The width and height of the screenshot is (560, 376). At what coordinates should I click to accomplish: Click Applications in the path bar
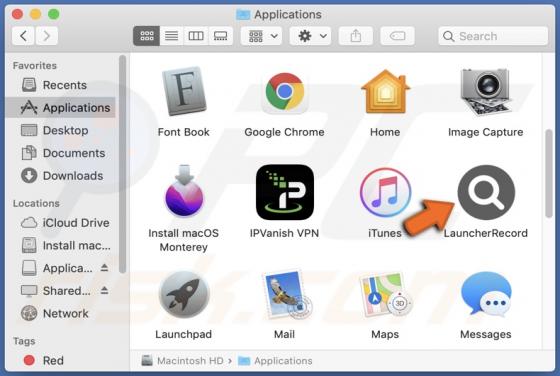click(x=275, y=361)
